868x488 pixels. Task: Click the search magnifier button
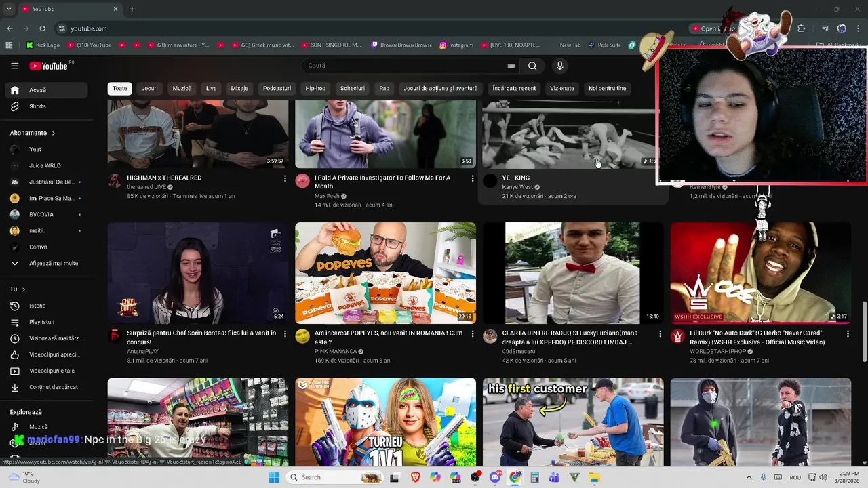click(532, 66)
